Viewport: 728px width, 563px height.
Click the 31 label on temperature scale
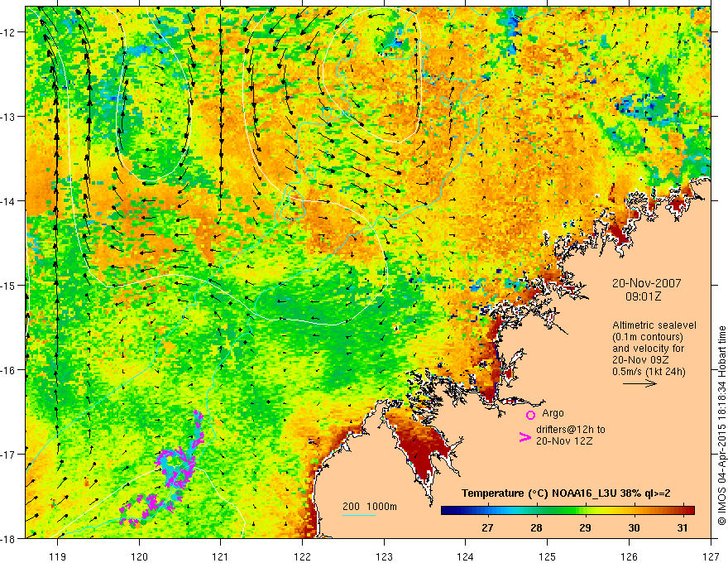pos(682,527)
